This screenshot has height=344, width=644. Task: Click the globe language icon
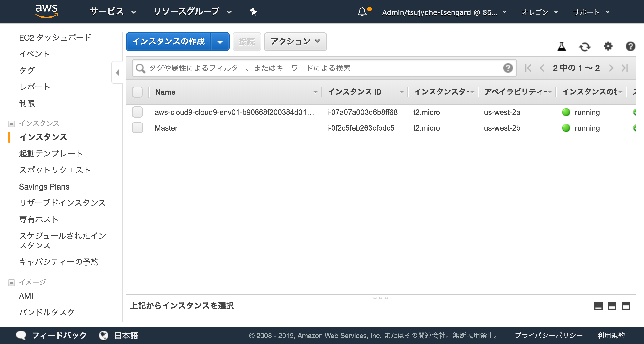[103, 335]
